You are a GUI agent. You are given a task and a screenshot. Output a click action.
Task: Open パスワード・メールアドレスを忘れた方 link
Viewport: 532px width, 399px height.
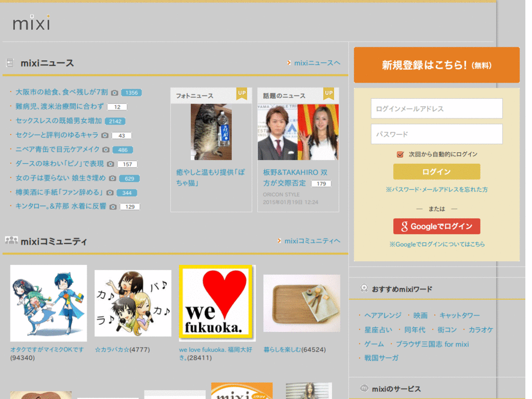point(436,189)
